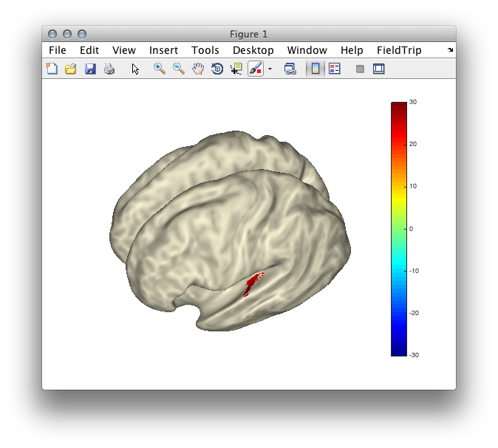Image resolution: width=498 pixels, height=448 pixels.
Task: Click the Link Plot icon
Action: 290,69
